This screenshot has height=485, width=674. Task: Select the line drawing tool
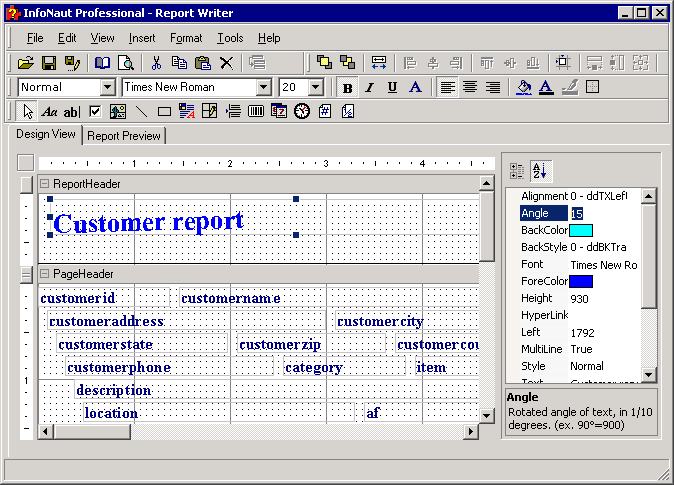pyautogui.click(x=141, y=112)
